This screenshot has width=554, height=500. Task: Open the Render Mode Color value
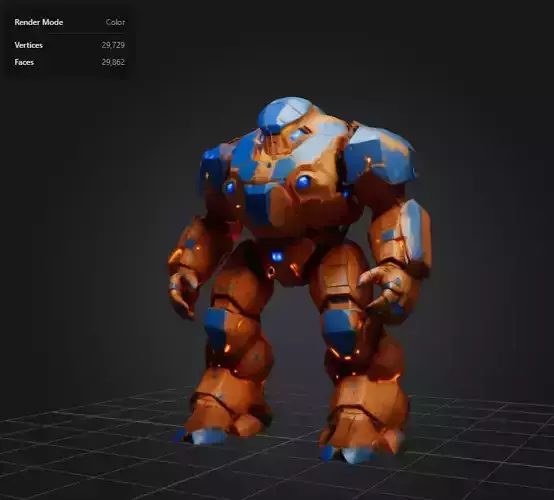(115, 22)
